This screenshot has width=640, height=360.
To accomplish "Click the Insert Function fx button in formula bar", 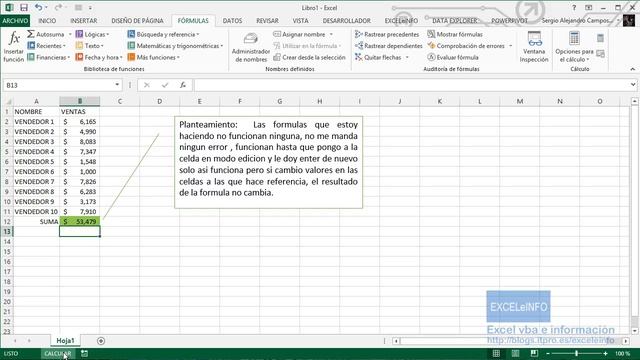I will tap(183, 85).
